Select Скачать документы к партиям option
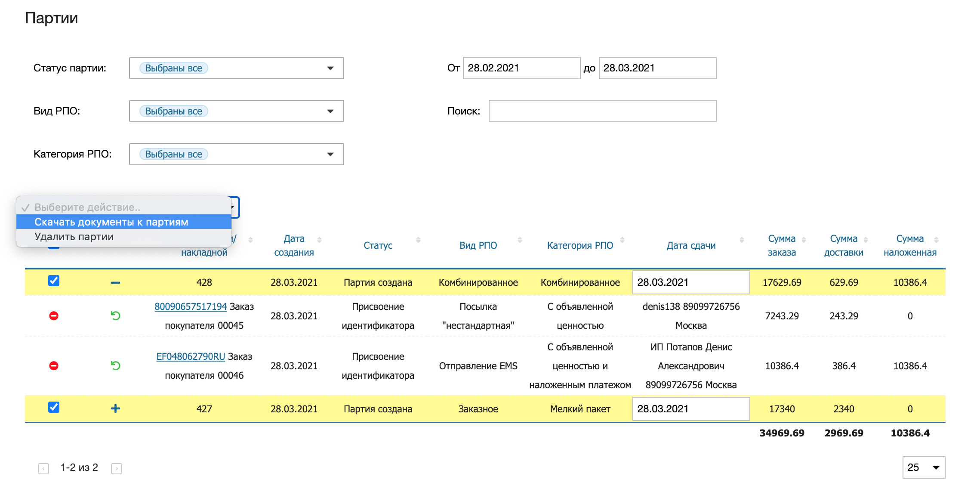 click(x=111, y=222)
